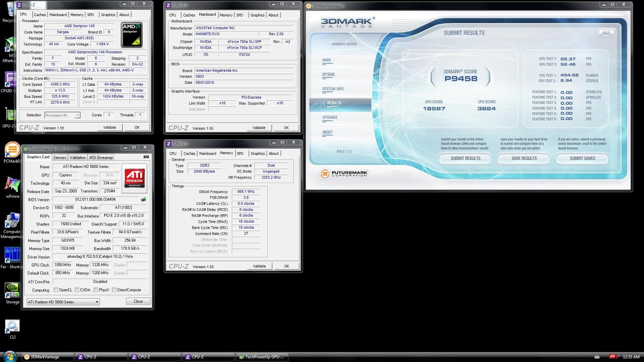Open the CPUID desktop shortcut

(x=7, y=82)
